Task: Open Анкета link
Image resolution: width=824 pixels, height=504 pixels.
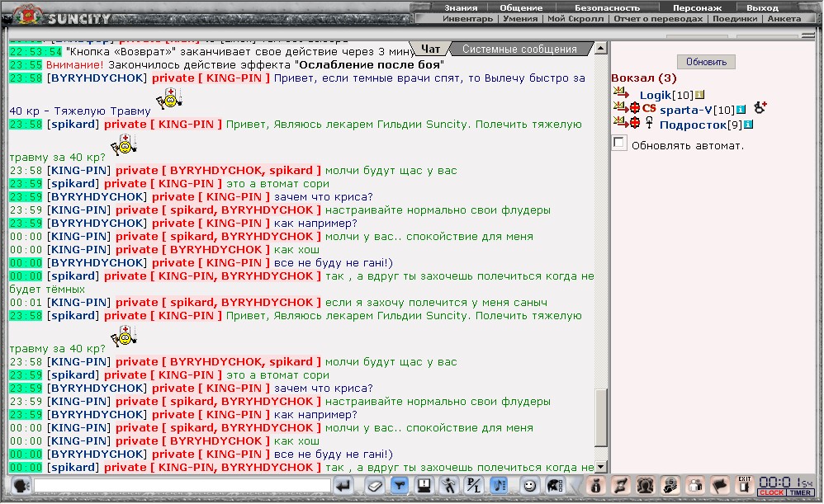Action: point(784,19)
